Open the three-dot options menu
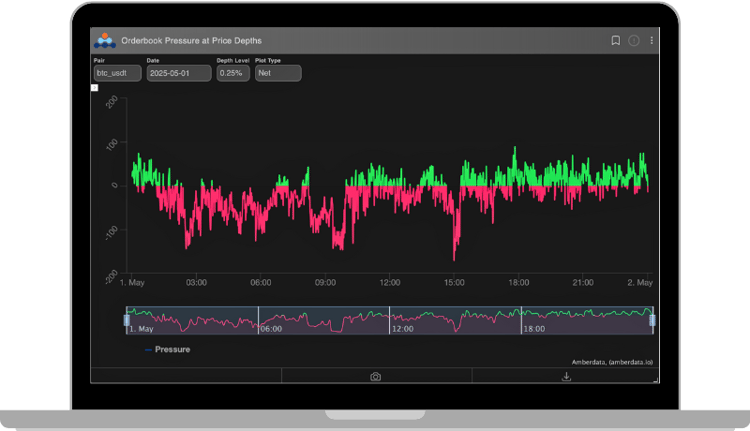Viewport: 750px width, 431px height. (651, 41)
